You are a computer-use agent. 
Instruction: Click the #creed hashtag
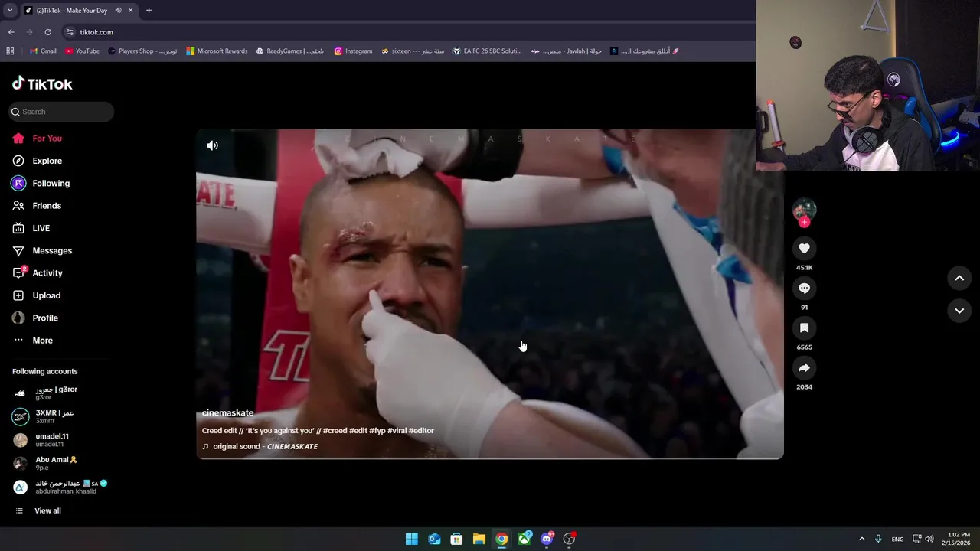coord(335,431)
